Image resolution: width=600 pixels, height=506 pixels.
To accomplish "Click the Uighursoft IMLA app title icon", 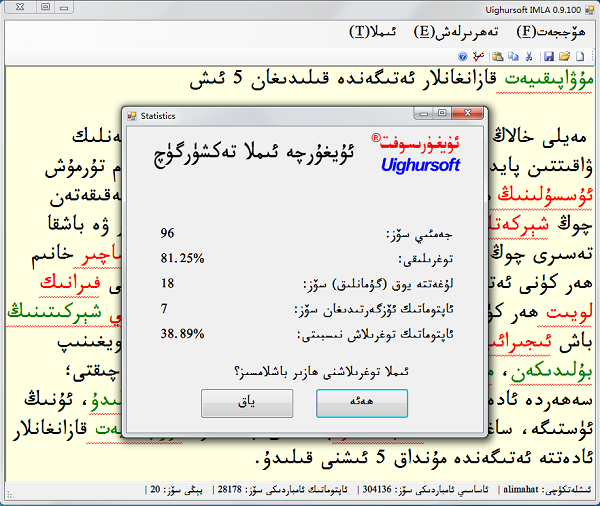I will coord(590,10).
